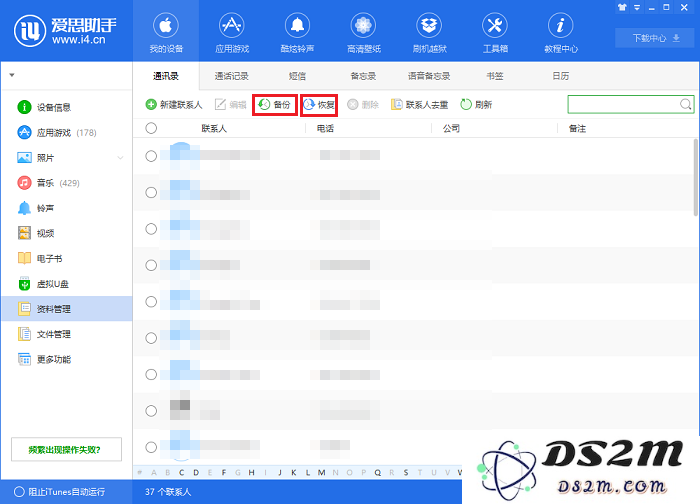Image resolution: width=700 pixels, height=504 pixels.
Task: Click 联系人去重 to remove duplicates
Action: pyautogui.click(x=420, y=104)
